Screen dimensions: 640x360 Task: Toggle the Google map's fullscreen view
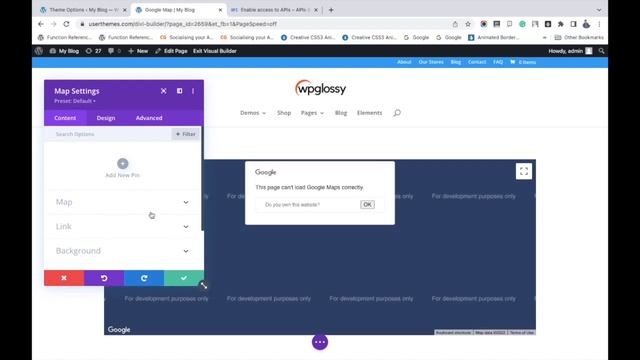pos(524,171)
